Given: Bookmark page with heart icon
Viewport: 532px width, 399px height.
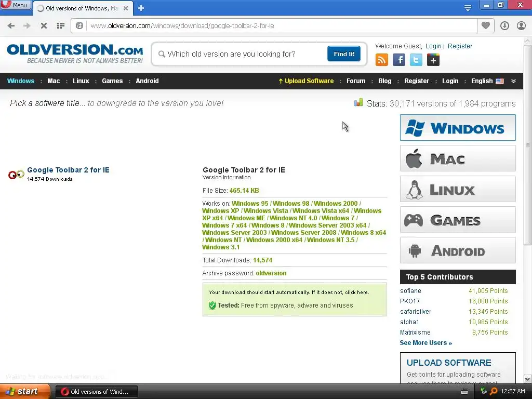Looking at the screenshot, I should coord(486,25).
